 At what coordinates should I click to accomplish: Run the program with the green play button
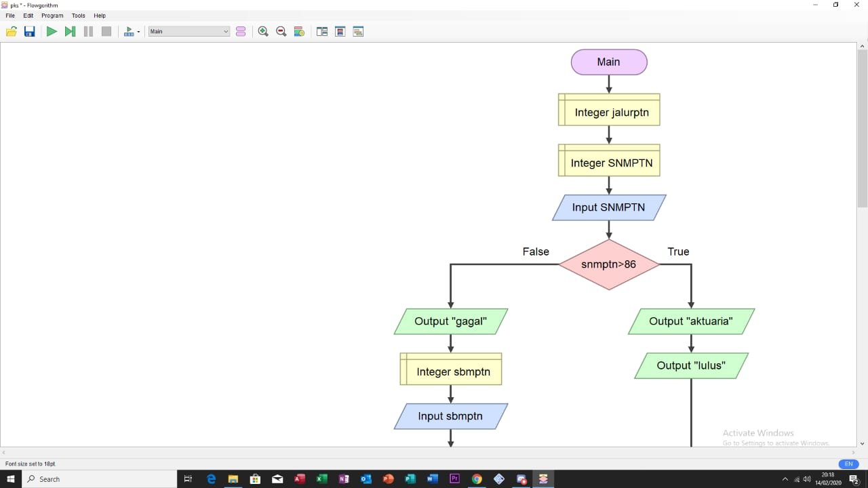52,31
